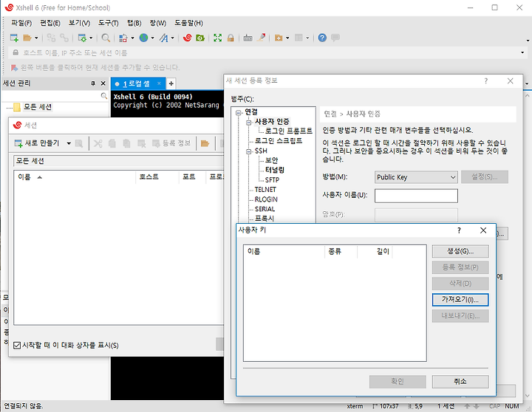Screen dimensions: 532x412
Task: Open the address bar history dropdown arrow
Action: click(x=522, y=53)
